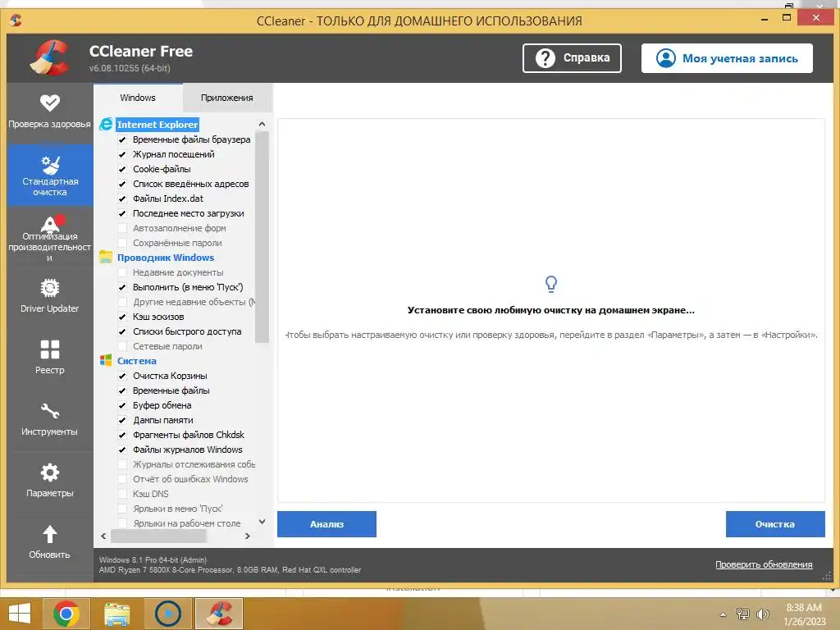Enable Сетевые пароли checkbox
This screenshot has height=630, width=840.
[x=122, y=346]
